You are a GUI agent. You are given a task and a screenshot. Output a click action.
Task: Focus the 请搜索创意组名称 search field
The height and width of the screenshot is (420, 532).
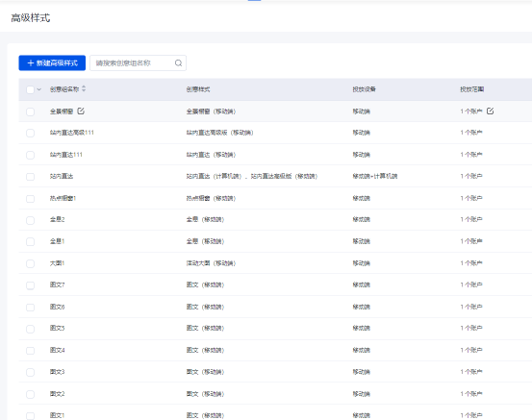[138, 63]
